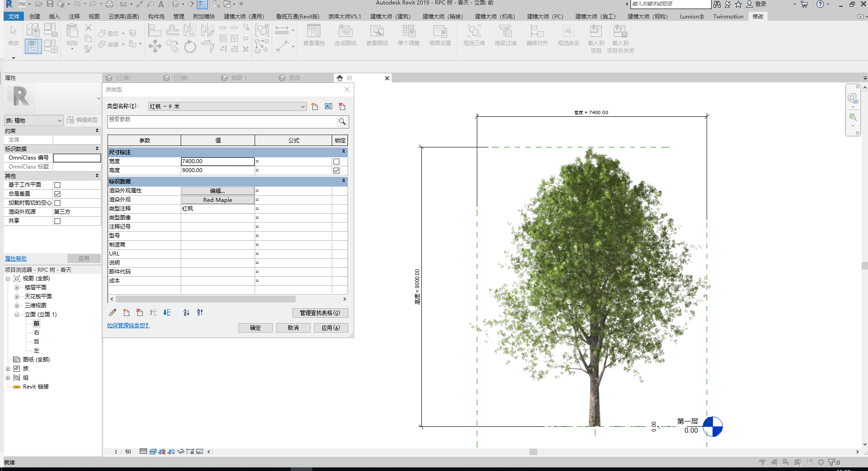
Task: Uncheck the lock checkbox for 高度
Action: [x=336, y=170]
